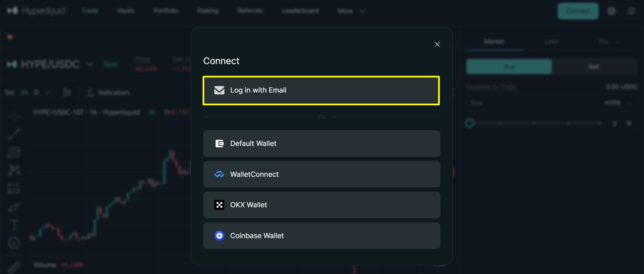Open the Leaderboard page
This screenshot has height=274, width=644.
click(300, 11)
